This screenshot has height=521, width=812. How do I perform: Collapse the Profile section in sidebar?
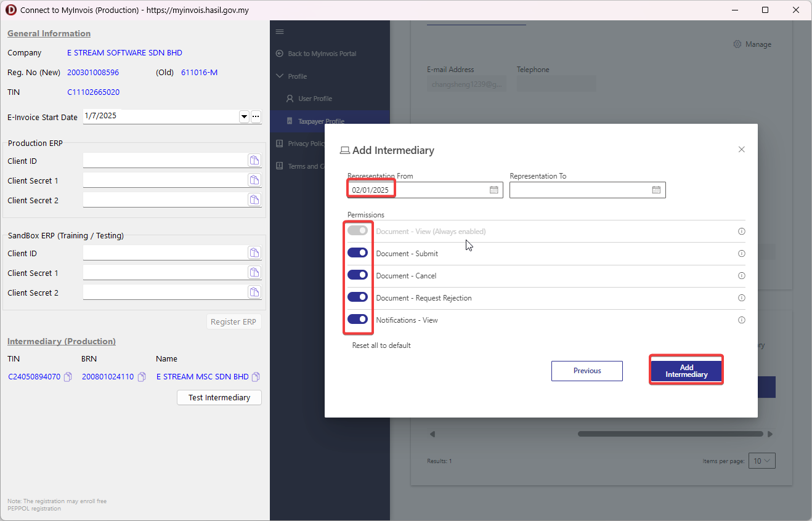click(297, 76)
